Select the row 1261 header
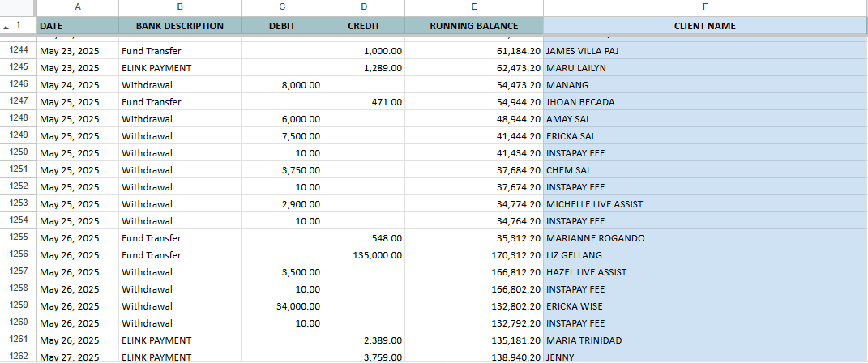Screen dimensions: 868x363 coord(19,340)
